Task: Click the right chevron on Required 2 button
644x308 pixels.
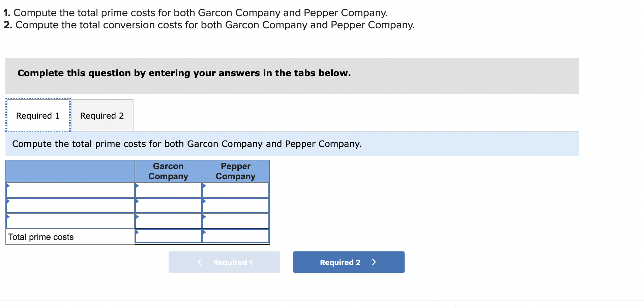Action: click(x=374, y=262)
